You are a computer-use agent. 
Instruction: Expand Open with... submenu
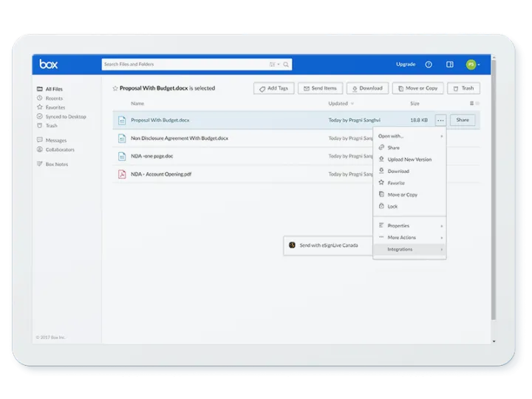point(409,136)
